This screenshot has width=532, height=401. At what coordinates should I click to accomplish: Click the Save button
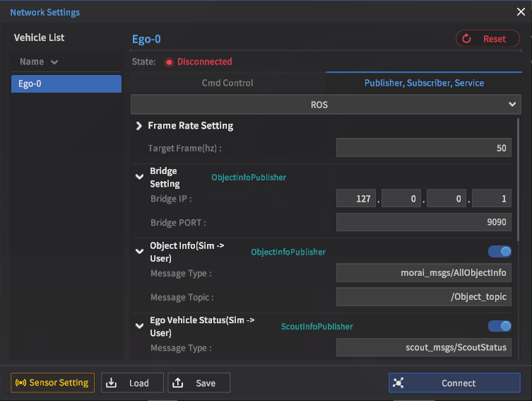(199, 383)
